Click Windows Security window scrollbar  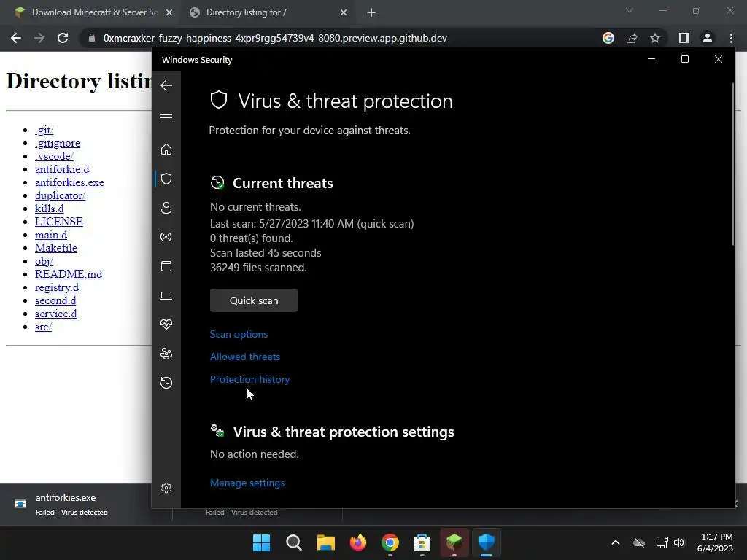pos(732,164)
